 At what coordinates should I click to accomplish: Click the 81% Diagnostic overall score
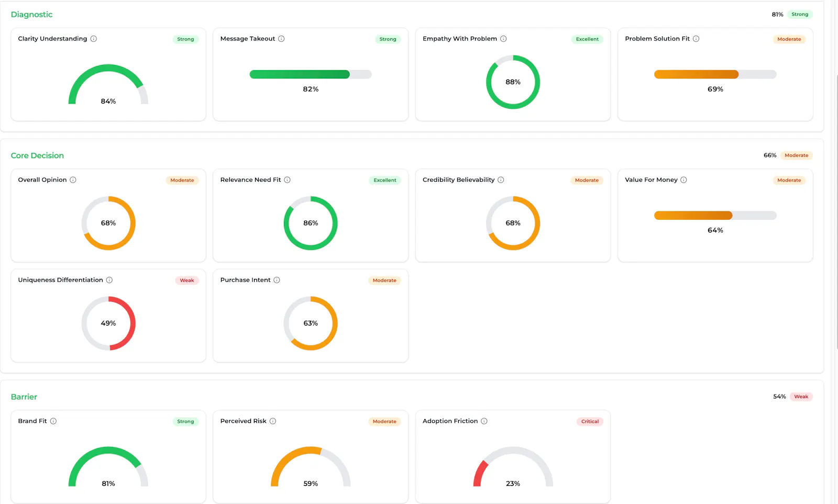point(778,15)
